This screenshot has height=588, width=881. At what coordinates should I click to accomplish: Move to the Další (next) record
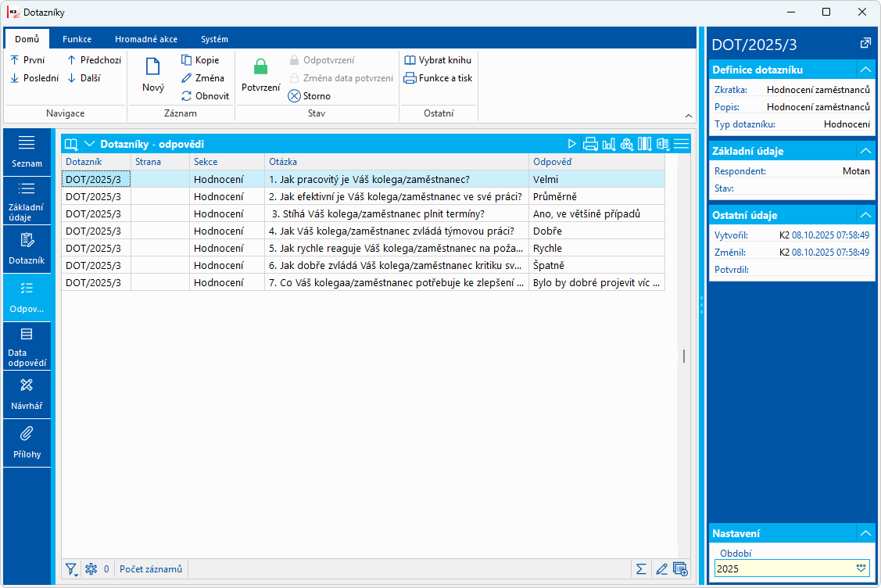click(x=84, y=78)
